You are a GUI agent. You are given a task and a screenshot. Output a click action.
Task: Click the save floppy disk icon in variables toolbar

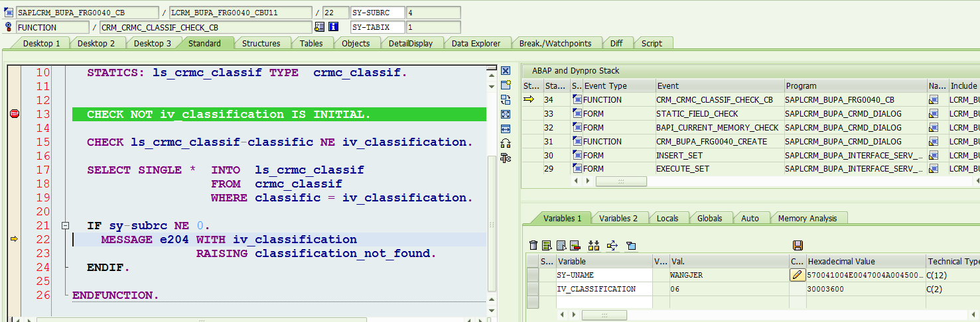pyautogui.click(x=798, y=245)
